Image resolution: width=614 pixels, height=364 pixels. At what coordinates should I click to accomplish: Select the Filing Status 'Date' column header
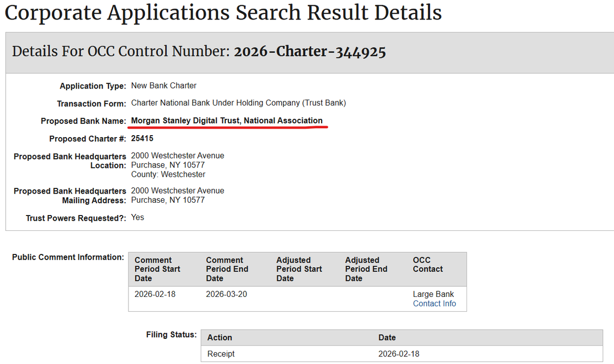387,338
